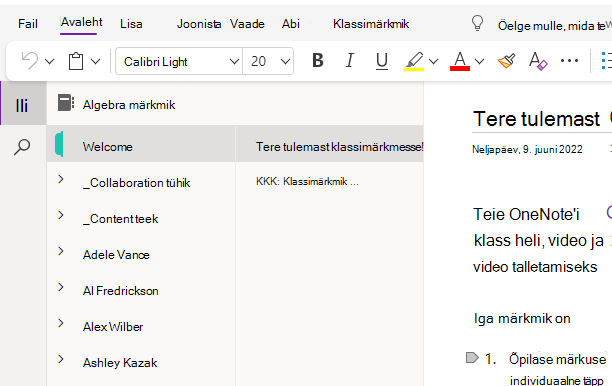Open the font color dropdown arrow
Viewport: 612px width, 386px height.
480,62
